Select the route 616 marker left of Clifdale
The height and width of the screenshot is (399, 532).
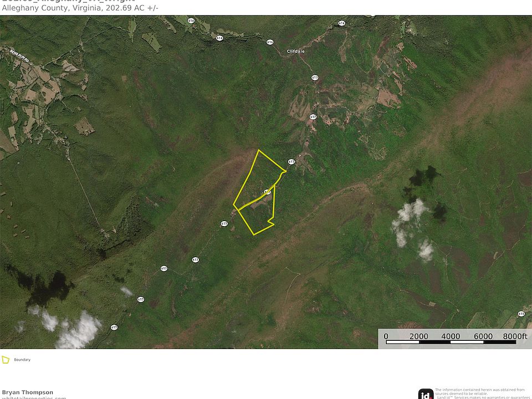[270, 42]
